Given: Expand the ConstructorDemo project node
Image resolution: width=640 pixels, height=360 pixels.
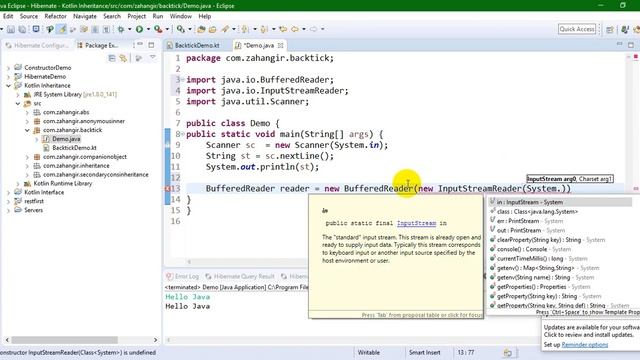Looking at the screenshot, I should tap(8, 68).
